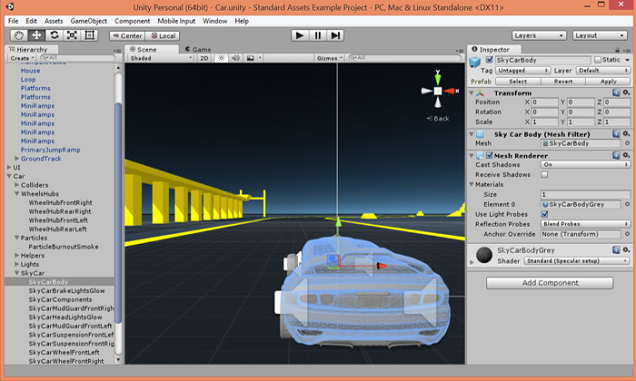
Task: Toggle 2D scene view mode
Action: click(204, 58)
